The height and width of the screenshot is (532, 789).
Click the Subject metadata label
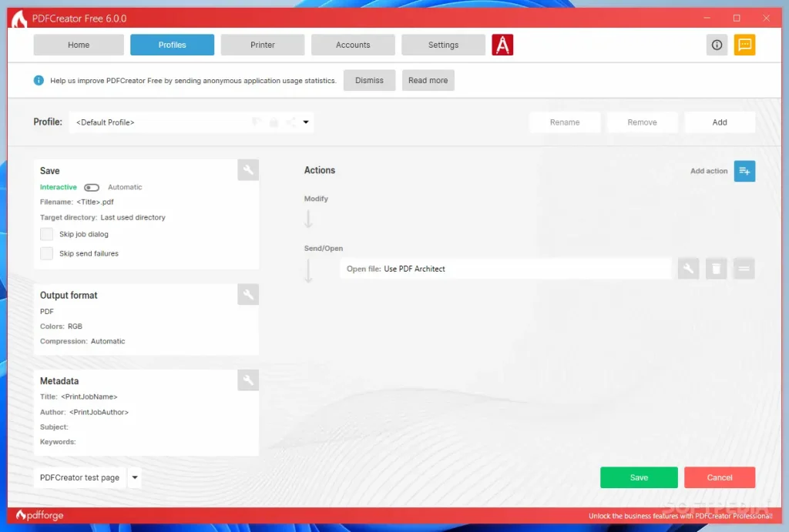[54, 427]
